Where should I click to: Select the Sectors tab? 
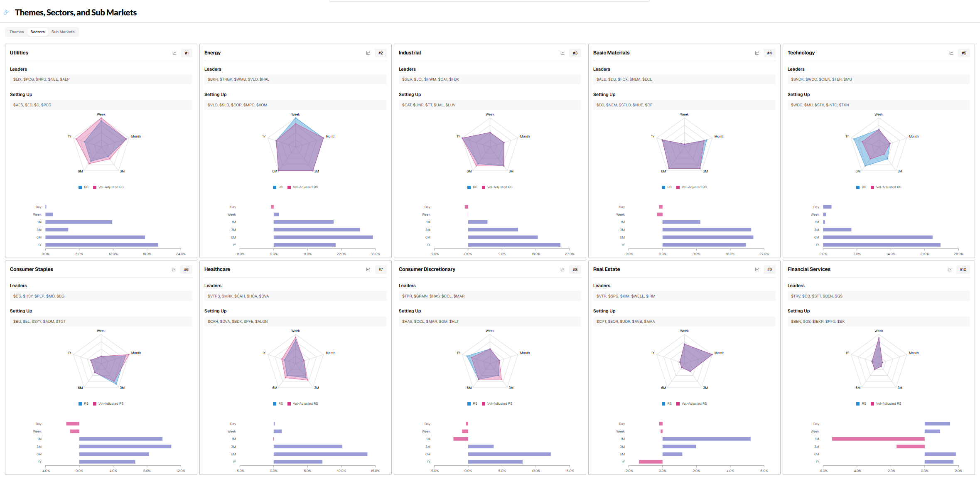[x=37, y=32]
